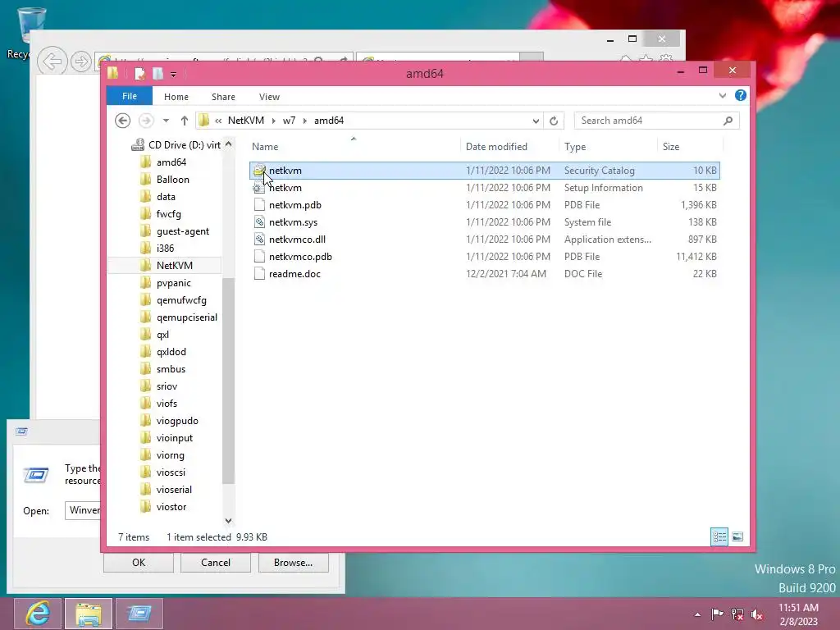The height and width of the screenshot is (630, 840).
Task: Select netkvm Security Catalog file icon
Action: tap(259, 171)
